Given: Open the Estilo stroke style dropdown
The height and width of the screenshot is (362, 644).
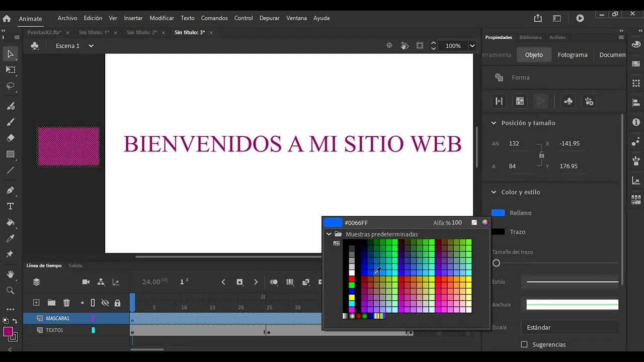Looking at the screenshot, I should coord(570,282).
